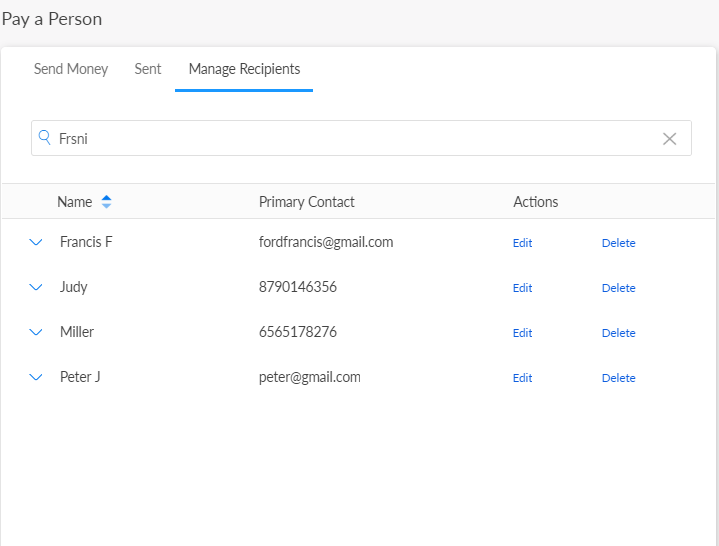Image resolution: width=719 pixels, height=546 pixels.
Task: Delete the Miller recipient
Action: coord(618,333)
